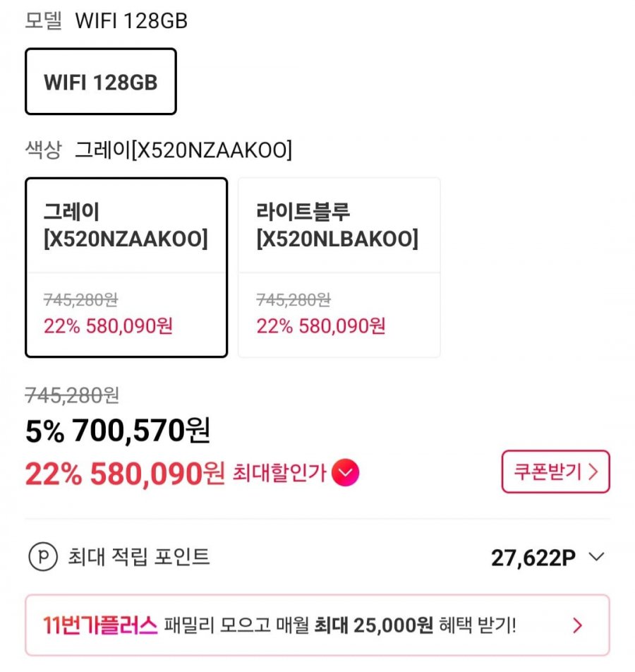This screenshot has height=672, width=635.
Task: Click the 쿠폰받기 coupon button
Action: [x=555, y=472]
